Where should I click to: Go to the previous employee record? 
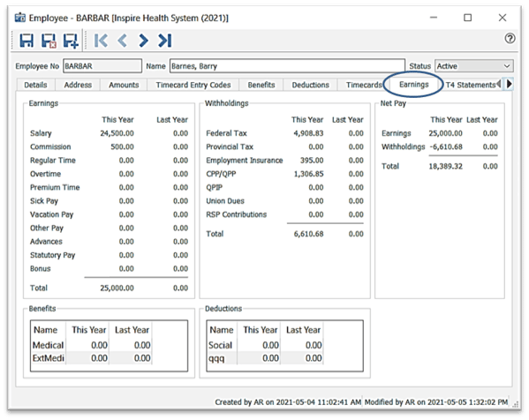pyautogui.click(x=123, y=41)
